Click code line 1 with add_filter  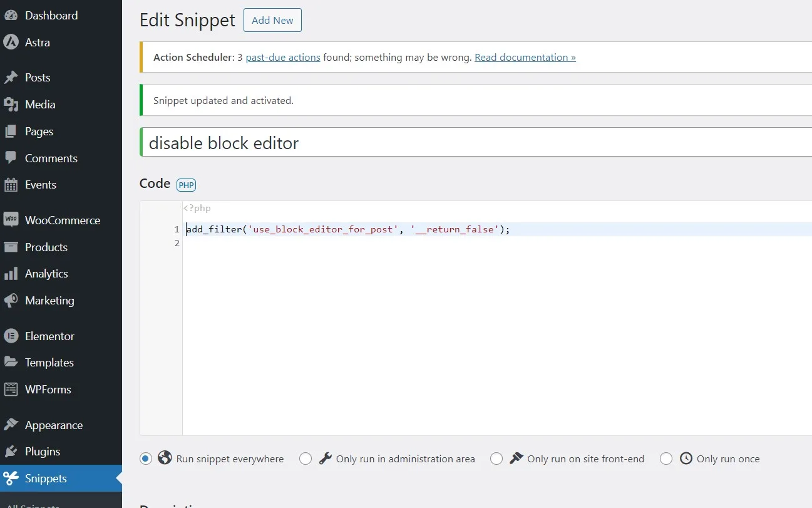[x=347, y=229]
